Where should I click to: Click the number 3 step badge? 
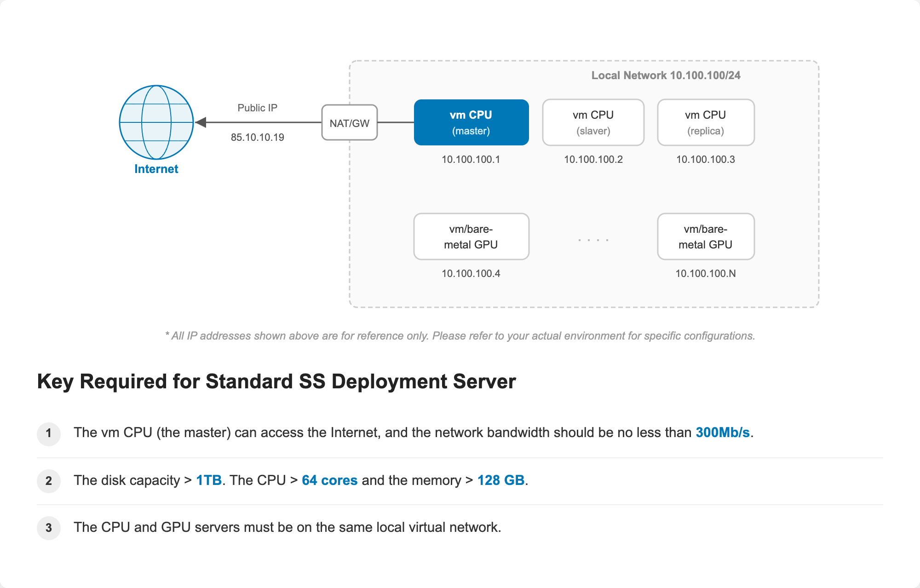click(x=49, y=528)
